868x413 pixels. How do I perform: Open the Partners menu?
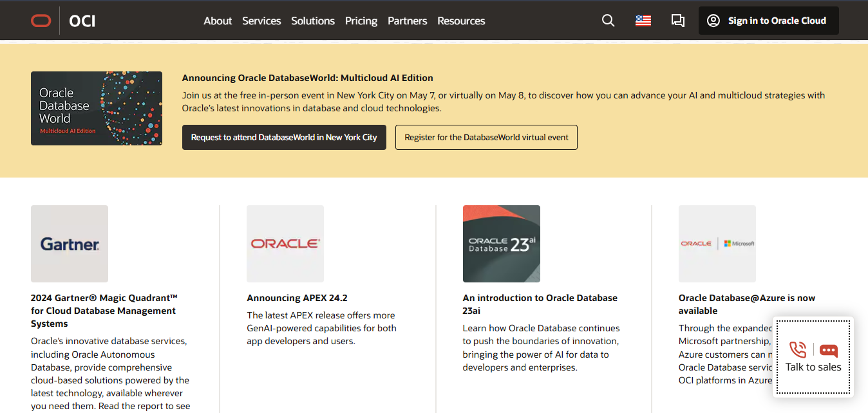pos(408,21)
